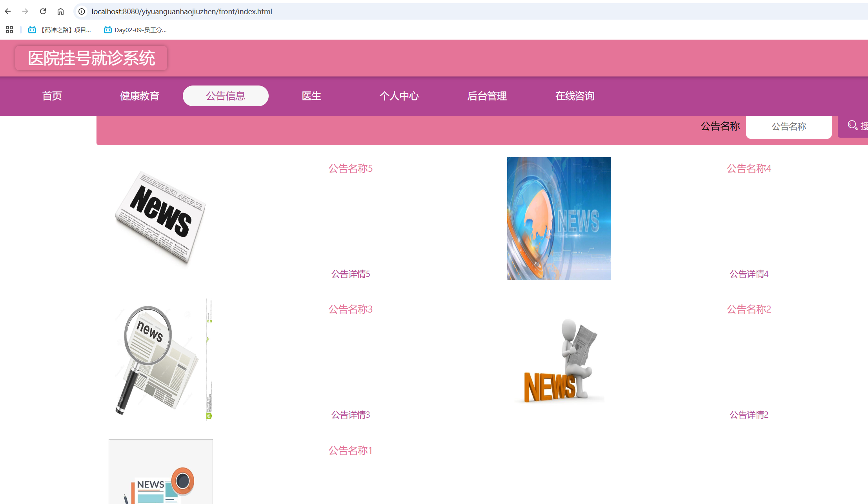The height and width of the screenshot is (504, 868).
Task: Open the browser home page icon
Action: 60,11
